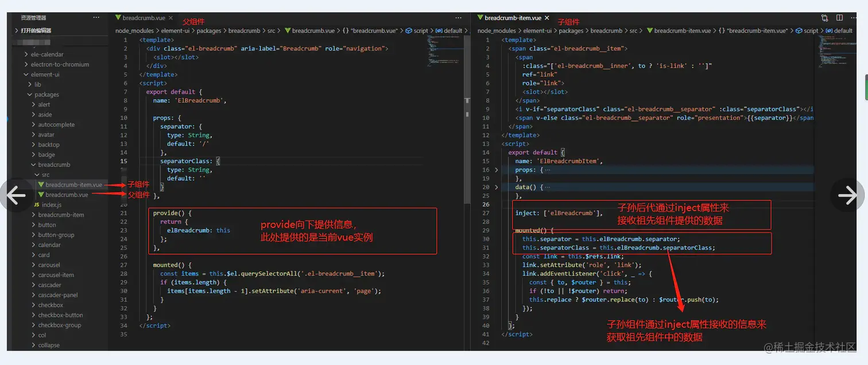Select the cascader folder
This screenshot has height=365, width=868.
pyautogui.click(x=50, y=285)
